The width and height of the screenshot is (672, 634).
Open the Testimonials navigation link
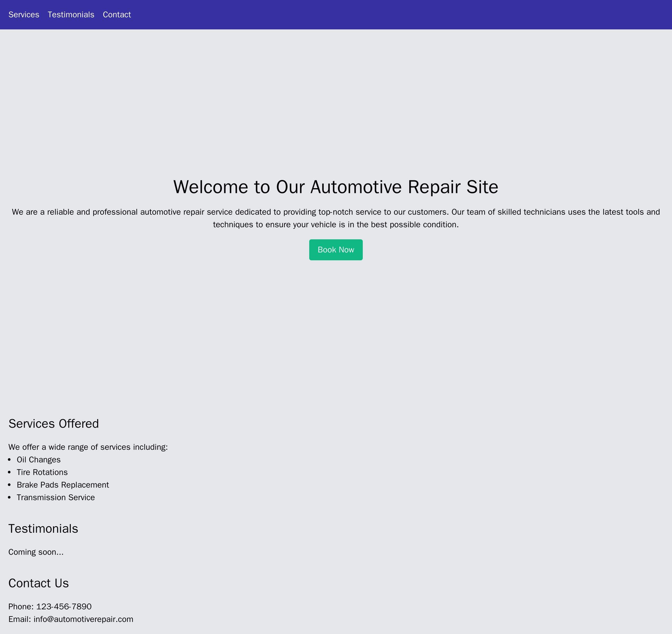[71, 15]
